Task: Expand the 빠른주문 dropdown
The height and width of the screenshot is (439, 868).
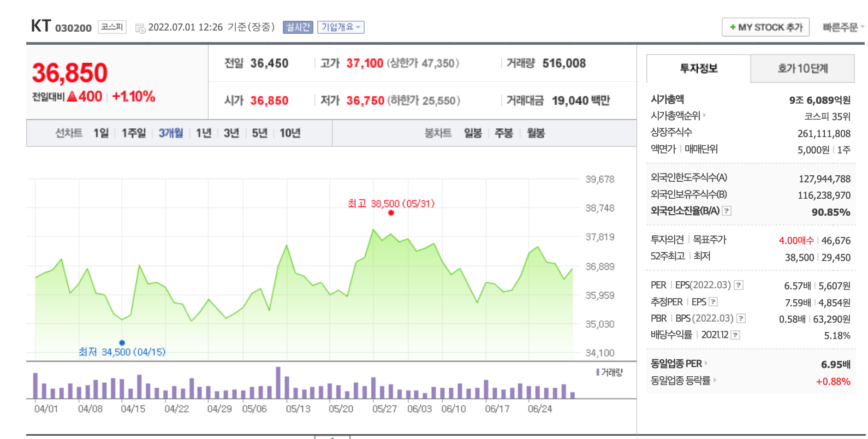Action: click(x=843, y=27)
